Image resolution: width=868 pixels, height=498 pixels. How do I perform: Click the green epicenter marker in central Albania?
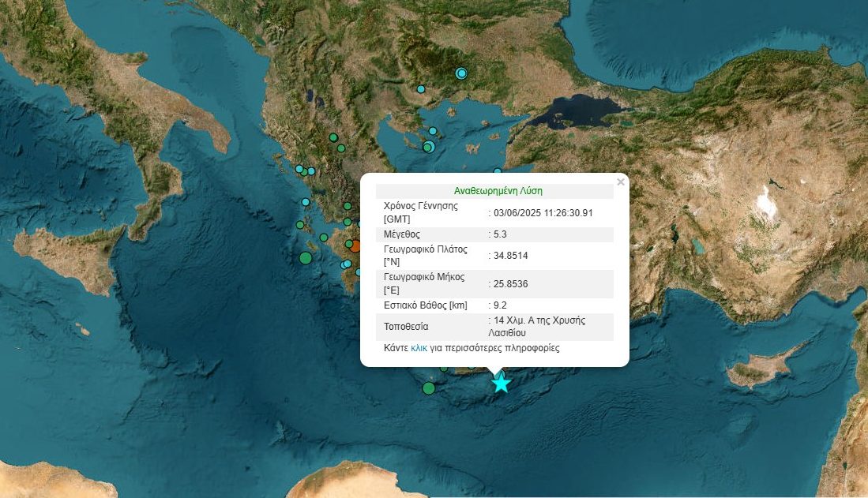(x=333, y=138)
